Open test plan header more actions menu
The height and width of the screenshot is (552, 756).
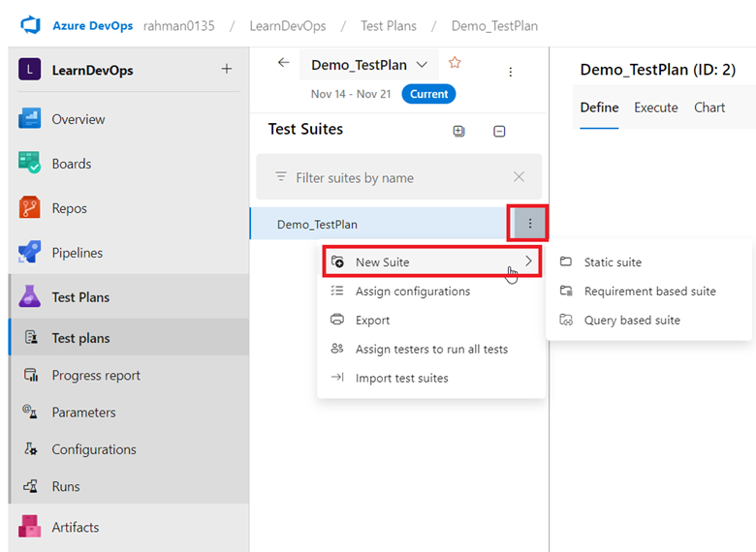tap(511, 72)
